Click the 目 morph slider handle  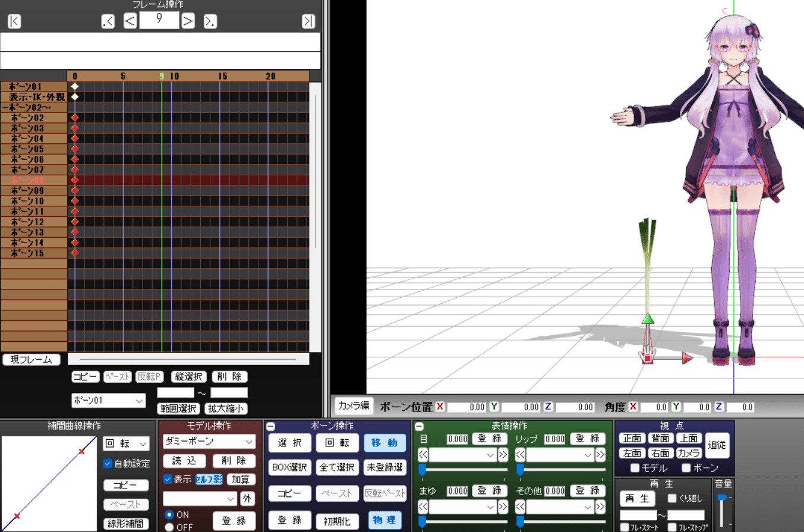pyautogui.click(x=422, y=470)
